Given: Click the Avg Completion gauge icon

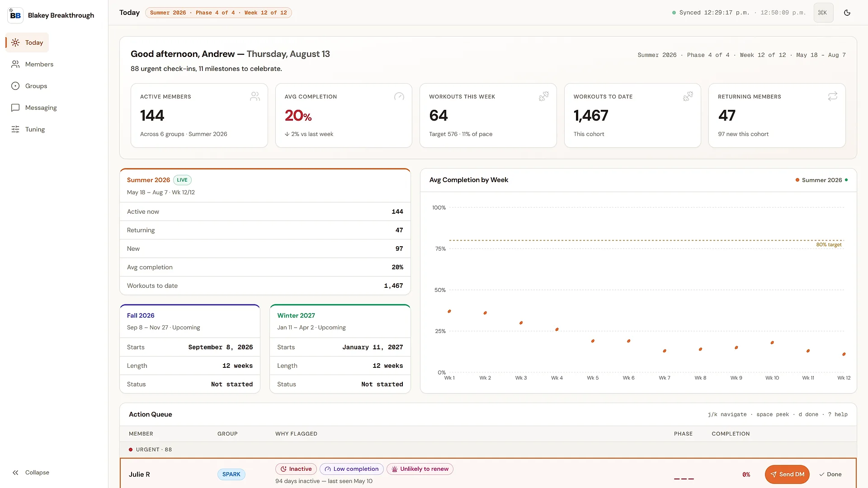Looking at the screenshot, I should [399, 96].
